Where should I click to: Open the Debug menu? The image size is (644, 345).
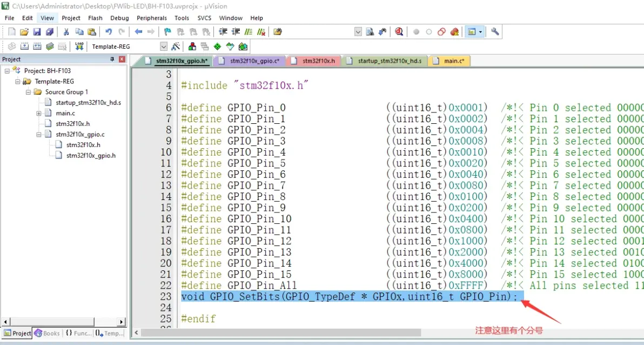[119, 18]
